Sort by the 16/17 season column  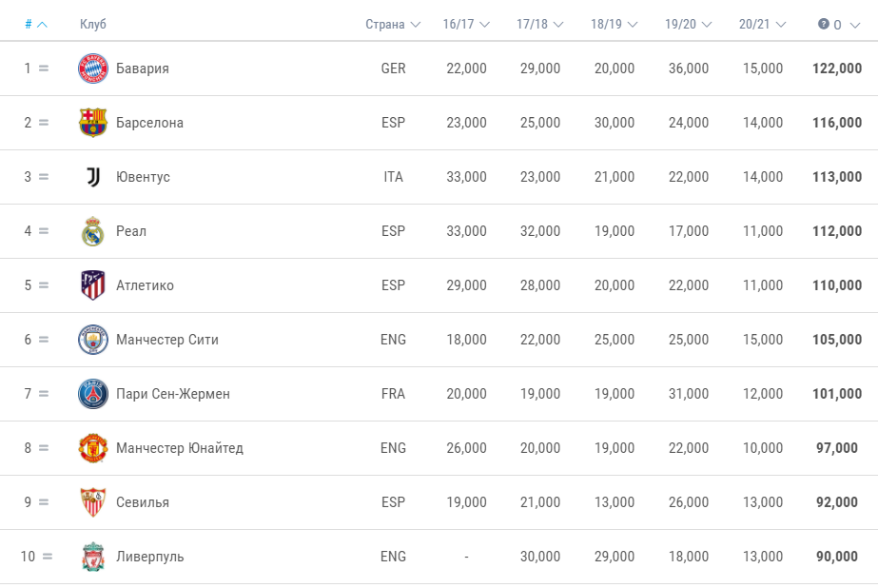point(466,24)
